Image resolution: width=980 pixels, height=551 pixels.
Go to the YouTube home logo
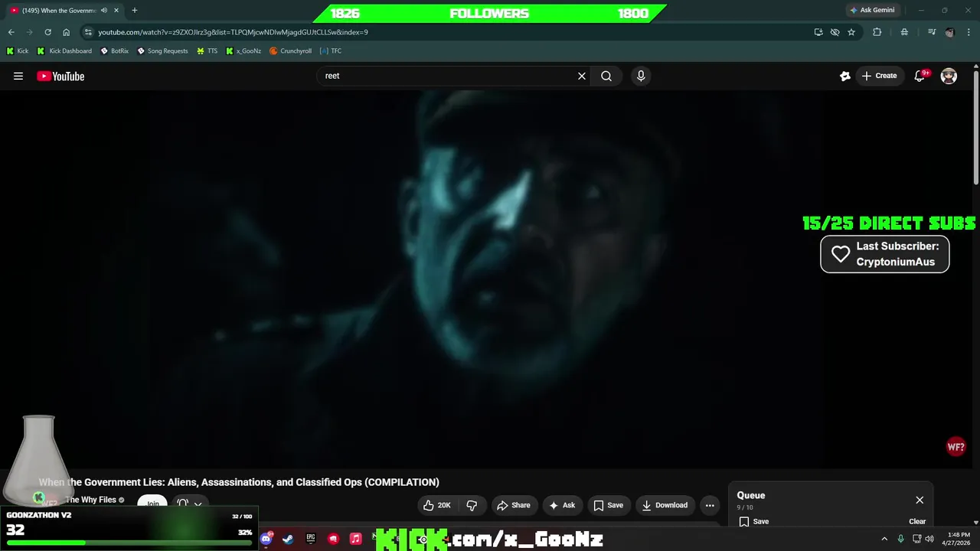pyautogui.click(x=60, y=76)
